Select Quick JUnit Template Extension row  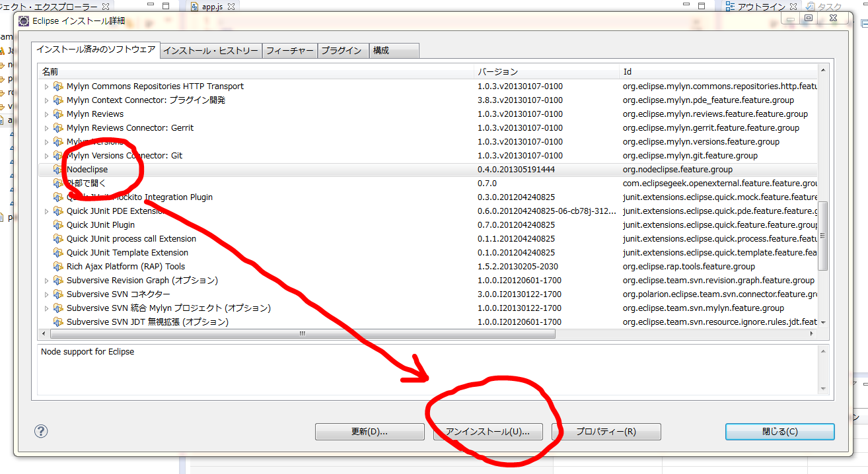point(428,253)
